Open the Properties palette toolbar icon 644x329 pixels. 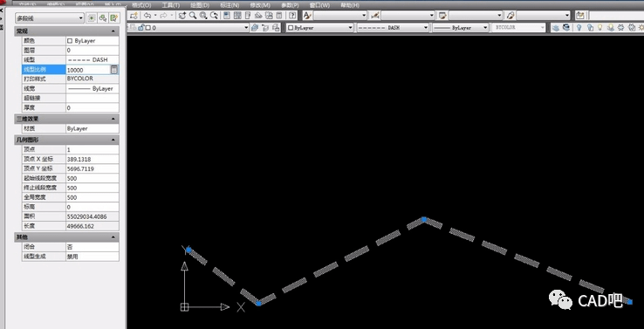226,16
